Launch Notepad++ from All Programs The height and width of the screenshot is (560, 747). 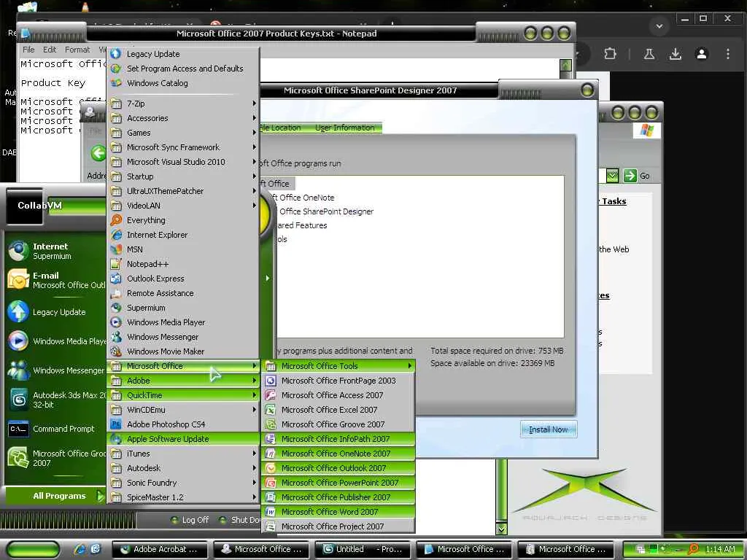pos(183,264)
